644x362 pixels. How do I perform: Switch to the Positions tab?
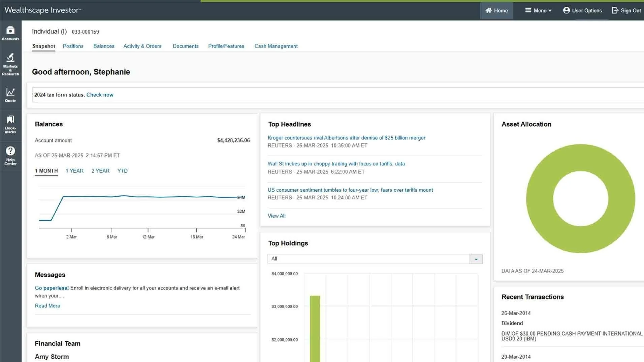[73, 46]
